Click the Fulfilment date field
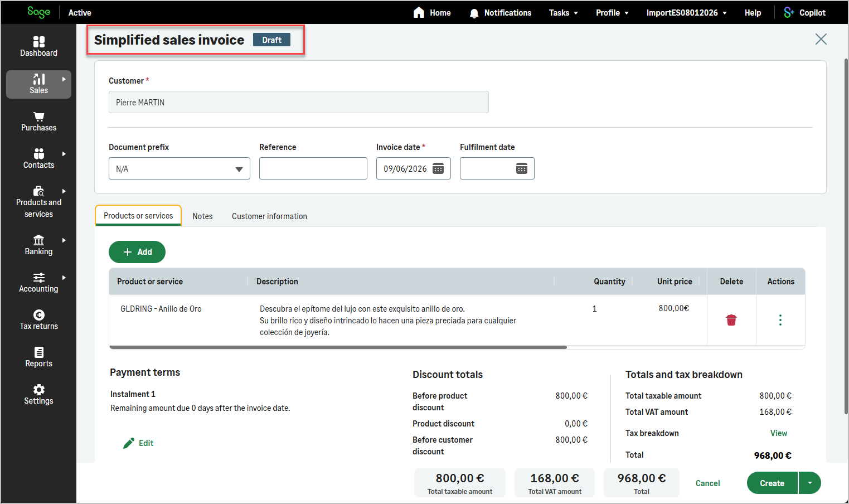Image resolution: width=849 pixels, height=504 pixels. tap(497, 168)
